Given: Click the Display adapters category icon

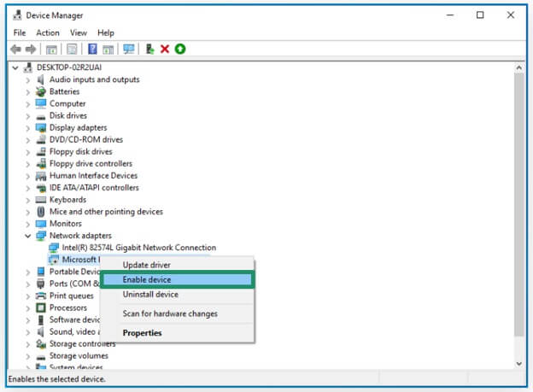Looking at the screenshot, I should pos(41,127).
